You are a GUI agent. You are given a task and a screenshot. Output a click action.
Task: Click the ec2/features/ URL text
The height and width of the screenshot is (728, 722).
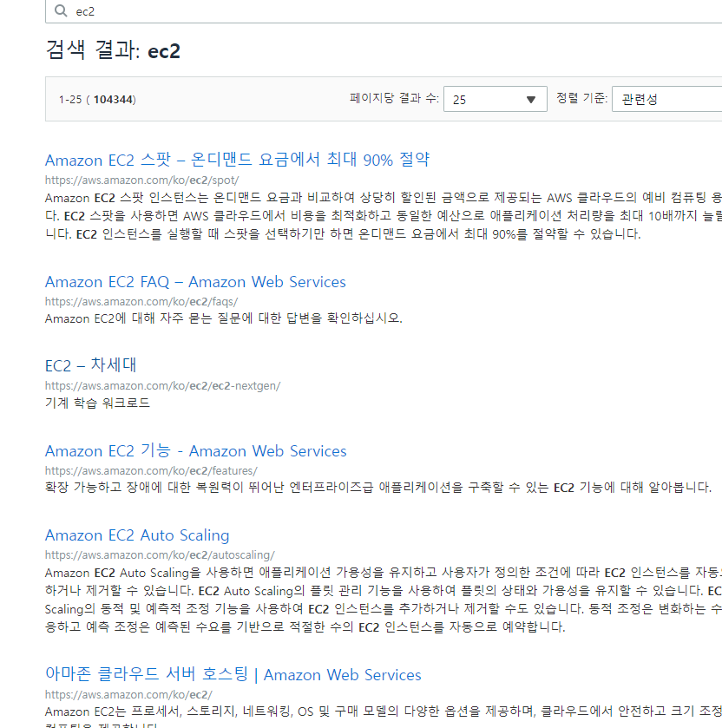(151, 471)
